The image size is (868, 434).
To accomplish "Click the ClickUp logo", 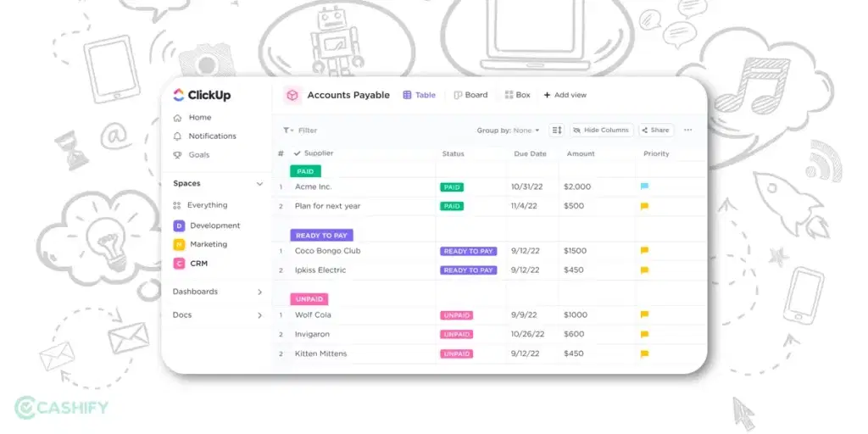I will click(x=202, y=95).
